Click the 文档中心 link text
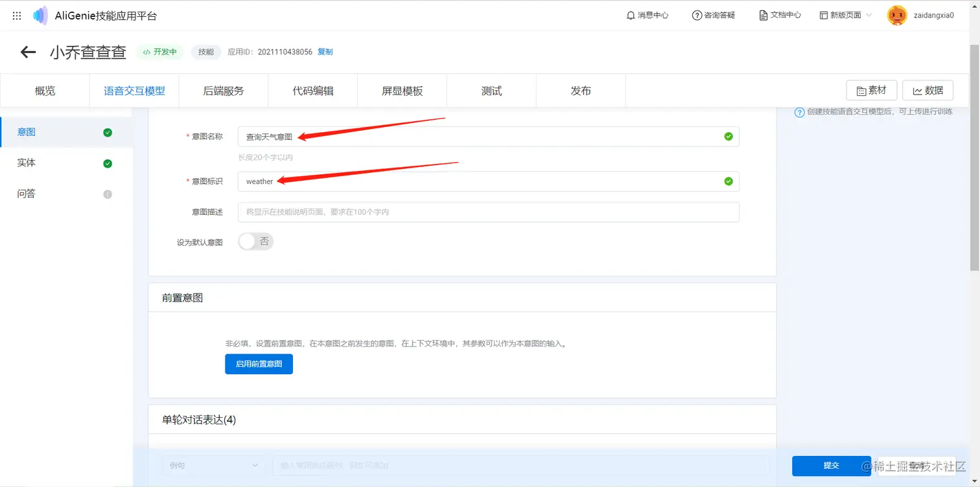 coord(786,16)
